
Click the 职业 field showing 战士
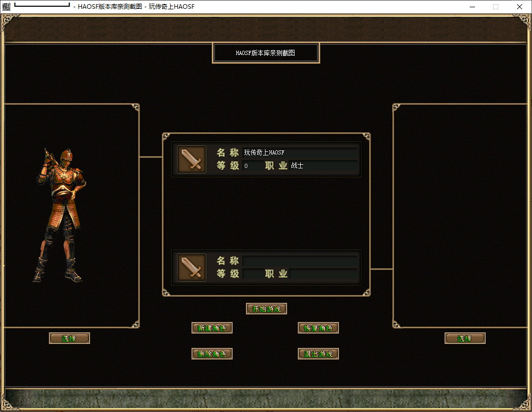323,166
